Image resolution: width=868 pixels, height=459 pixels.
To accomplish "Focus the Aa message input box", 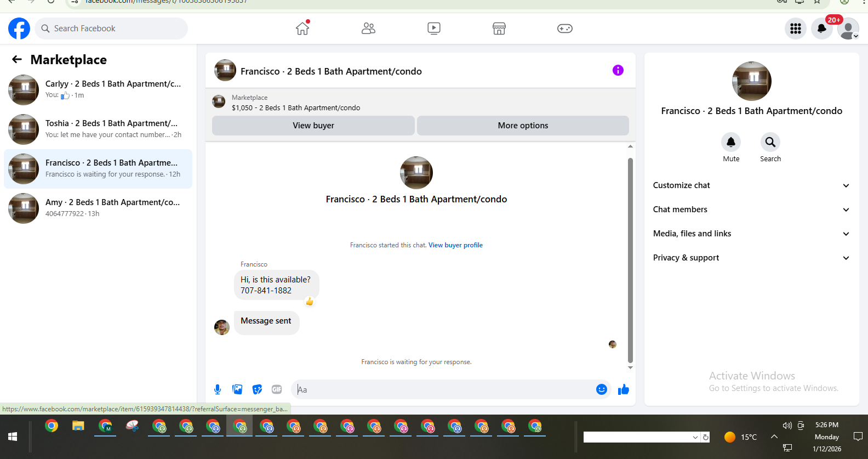I will [444, 389].
